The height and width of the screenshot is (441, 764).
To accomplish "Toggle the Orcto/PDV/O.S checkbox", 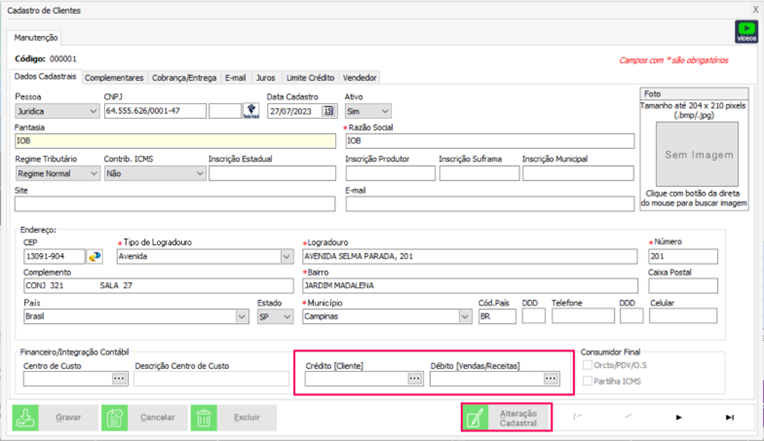I will click(x=589, y=365).
